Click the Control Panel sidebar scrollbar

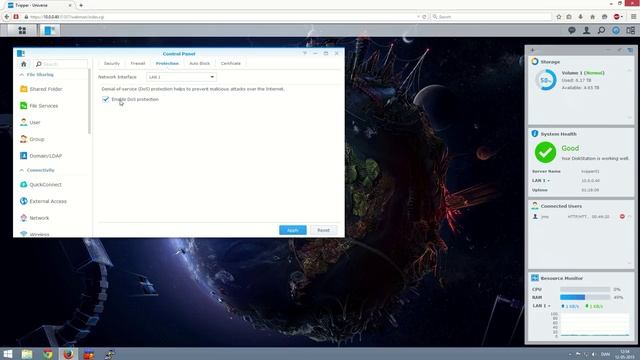pos(89,101)
